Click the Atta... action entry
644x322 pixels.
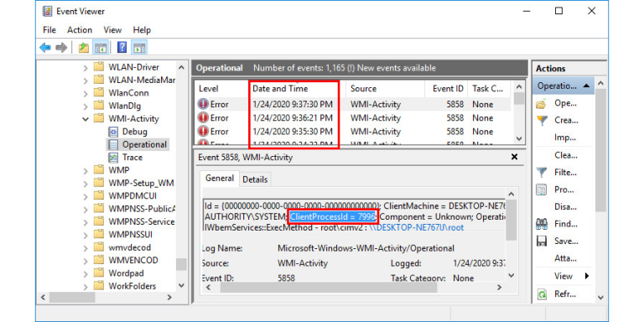(565, 258)
